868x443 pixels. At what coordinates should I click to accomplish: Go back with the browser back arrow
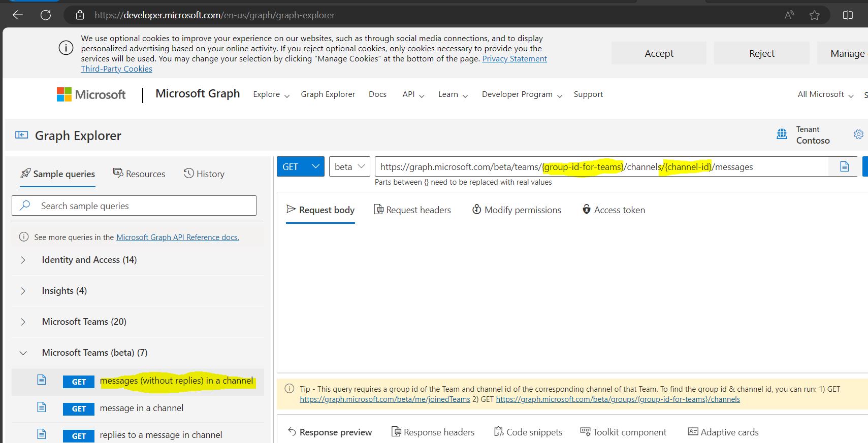(18, 15)
